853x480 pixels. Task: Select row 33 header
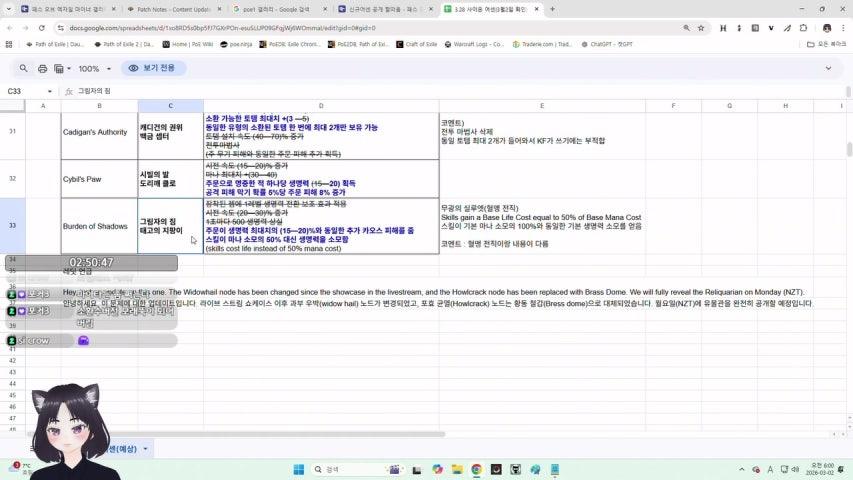pos(13,225)
